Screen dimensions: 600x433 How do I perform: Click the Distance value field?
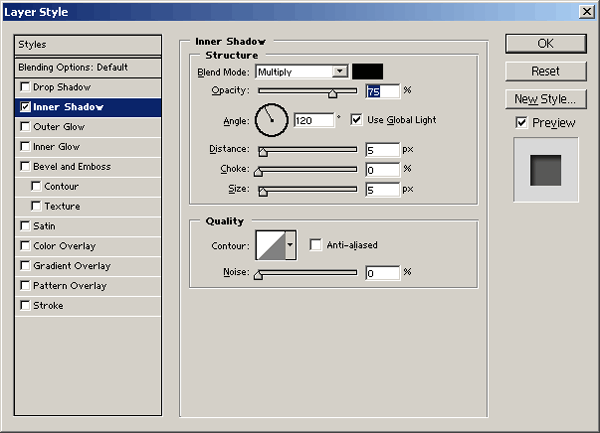click(383, 150)
